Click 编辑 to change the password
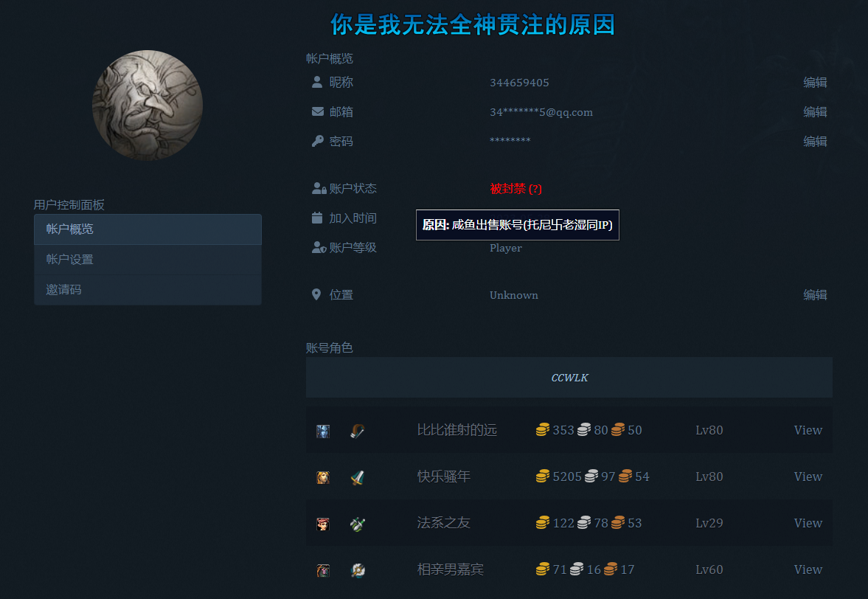868x599 pixels. point(815,142)
